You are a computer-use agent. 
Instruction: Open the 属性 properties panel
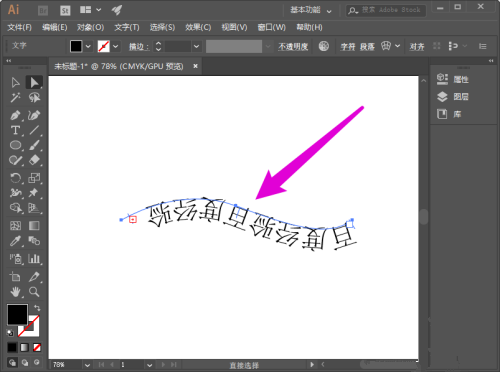click(453, 79)
